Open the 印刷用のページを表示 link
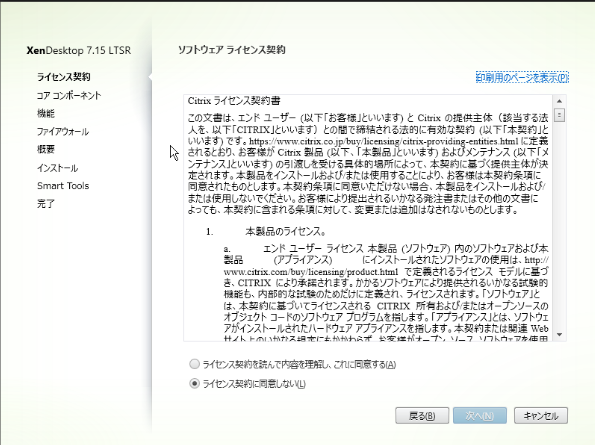Viewport: 595px width, 445px height. (522, 77)
